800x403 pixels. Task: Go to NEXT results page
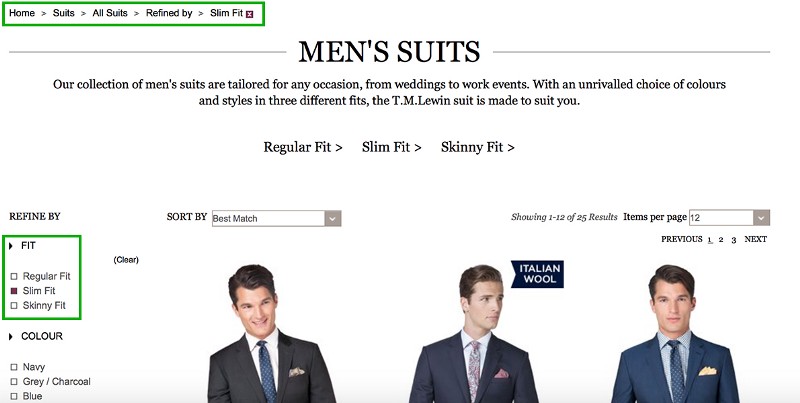click(755, 240)
